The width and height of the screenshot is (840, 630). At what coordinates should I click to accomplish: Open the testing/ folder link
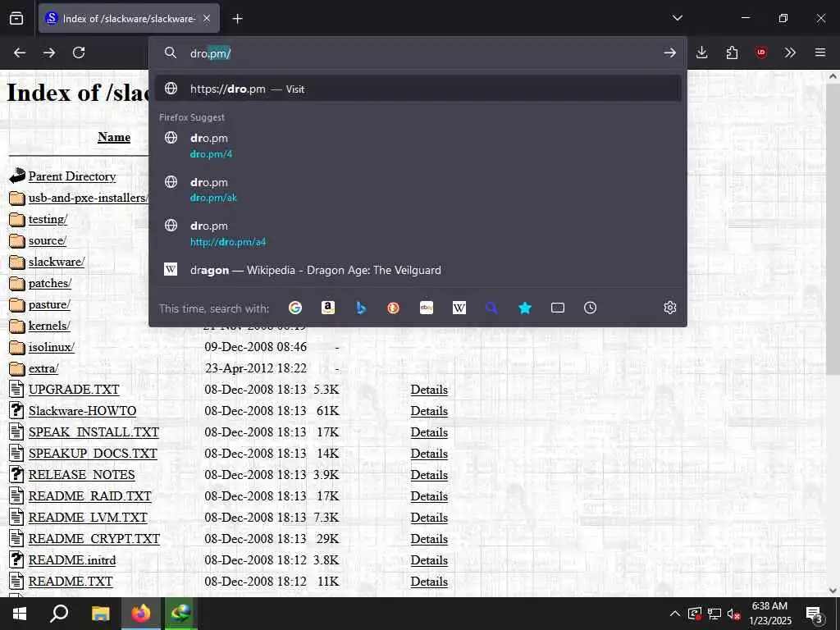[x=48, y=219]
